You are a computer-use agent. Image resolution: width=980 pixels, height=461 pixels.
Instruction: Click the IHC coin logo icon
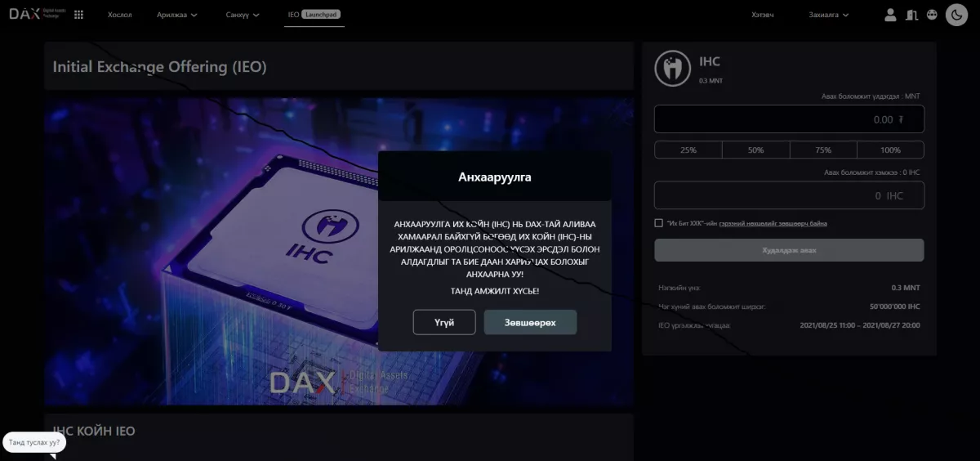click(x=673, y=69)
